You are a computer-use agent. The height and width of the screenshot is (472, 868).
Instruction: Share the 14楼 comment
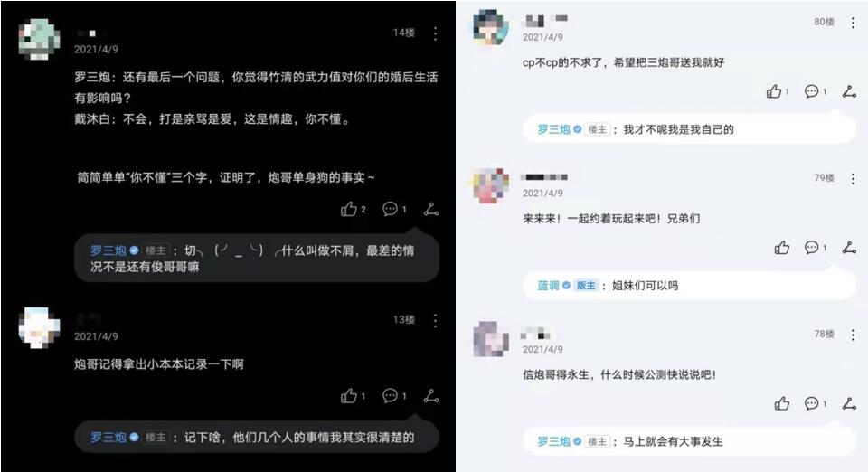tap(431, 209)
